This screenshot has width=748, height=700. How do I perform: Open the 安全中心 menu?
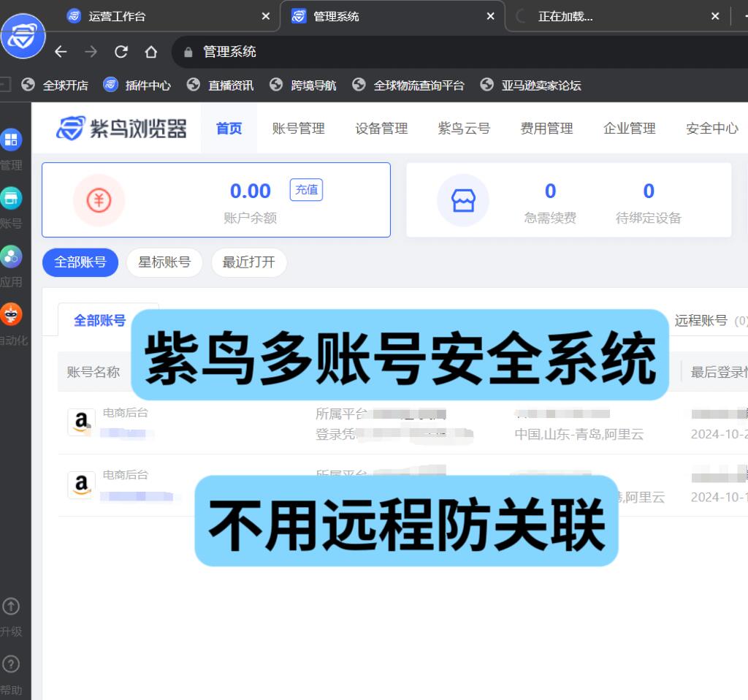[x=711, y=128]
